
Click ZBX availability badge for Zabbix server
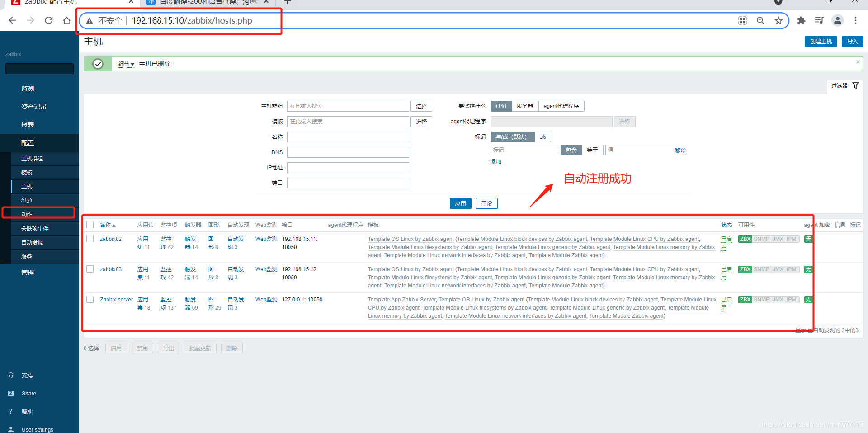(745, 300)
